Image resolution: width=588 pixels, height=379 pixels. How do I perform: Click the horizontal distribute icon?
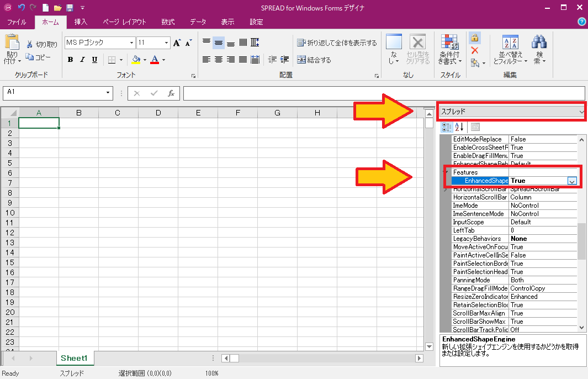pos(255,59)
